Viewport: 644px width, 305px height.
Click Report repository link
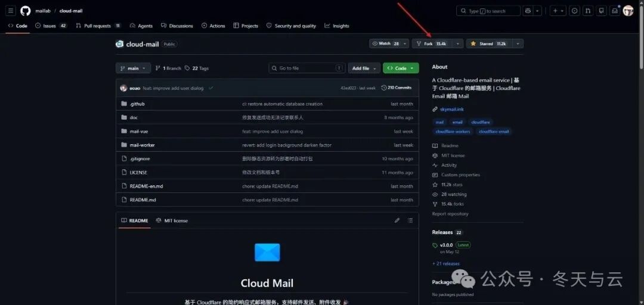[450, 214]
